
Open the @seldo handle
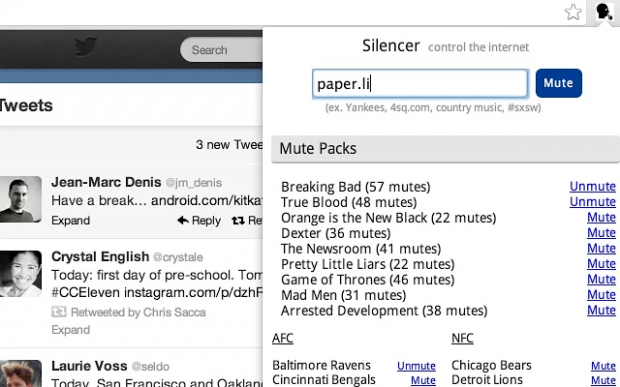(150, 367)
